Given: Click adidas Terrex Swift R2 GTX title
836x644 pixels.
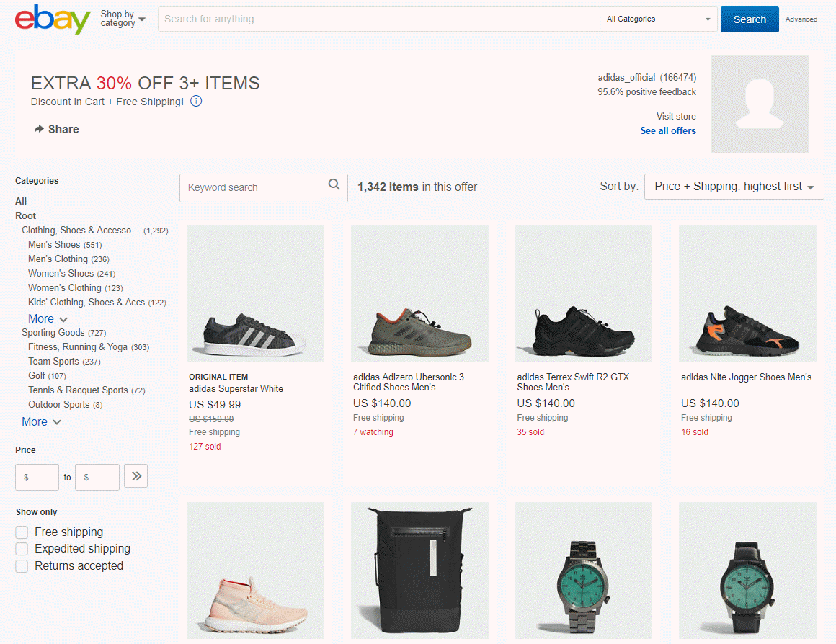Looking at the screenshot, I should point(573,383).
